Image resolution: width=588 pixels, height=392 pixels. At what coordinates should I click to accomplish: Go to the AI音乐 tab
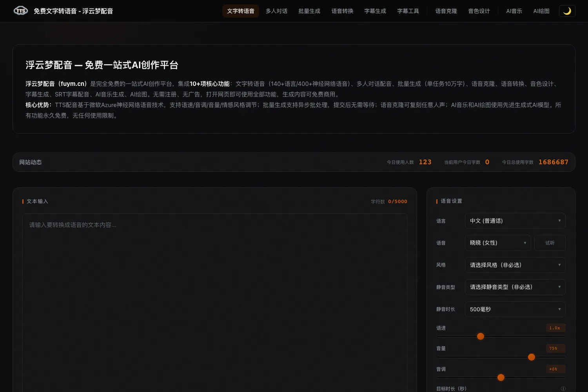tap(514, 11)
